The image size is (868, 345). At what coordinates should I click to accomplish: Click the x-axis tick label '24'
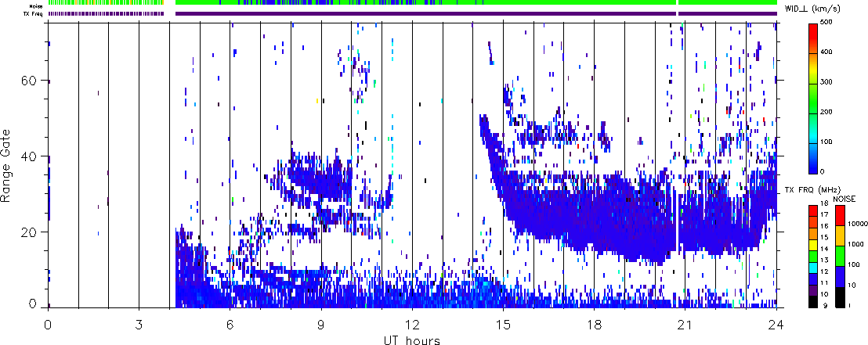(776, 324)
